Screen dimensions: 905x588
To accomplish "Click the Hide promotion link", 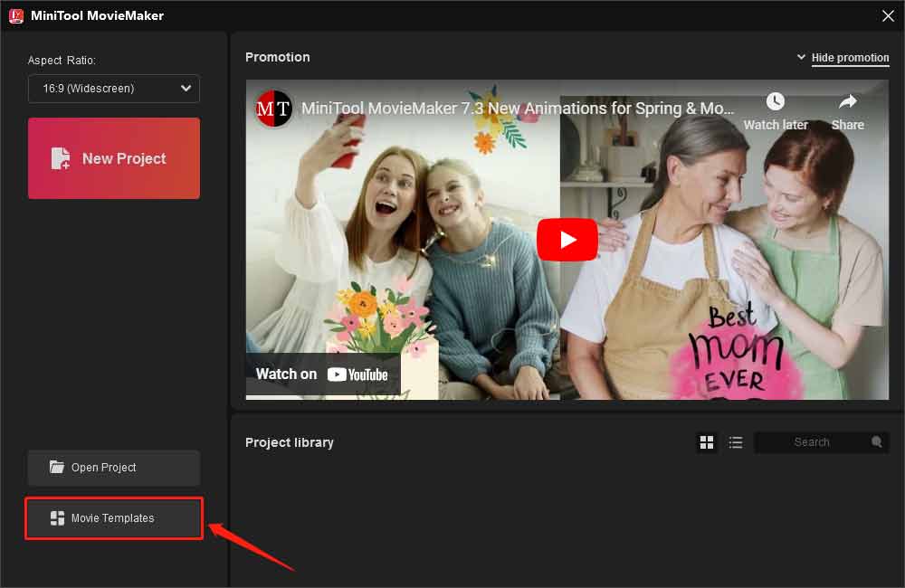I will tap(850, 58).
